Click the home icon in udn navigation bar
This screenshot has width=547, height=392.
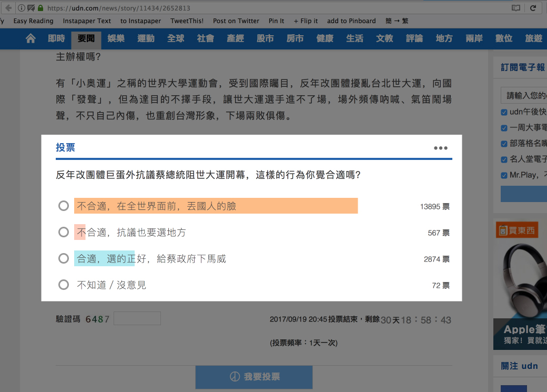tap(31, 38)
